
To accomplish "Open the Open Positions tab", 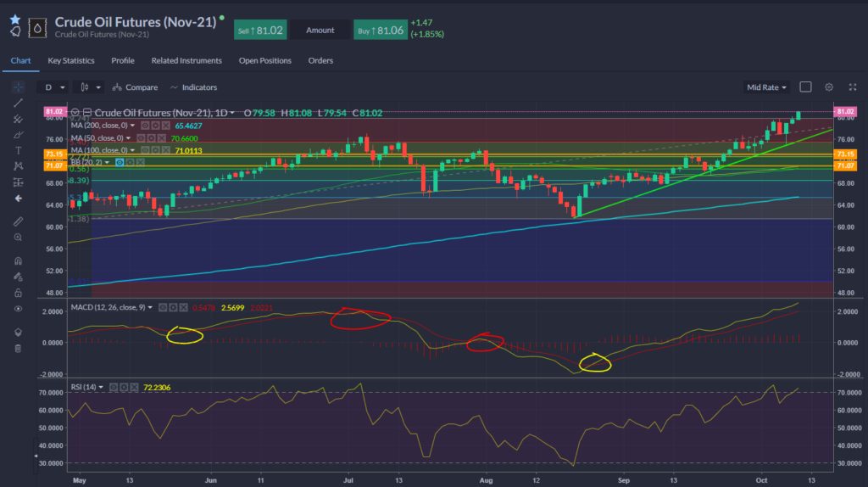I will point(264,61).
